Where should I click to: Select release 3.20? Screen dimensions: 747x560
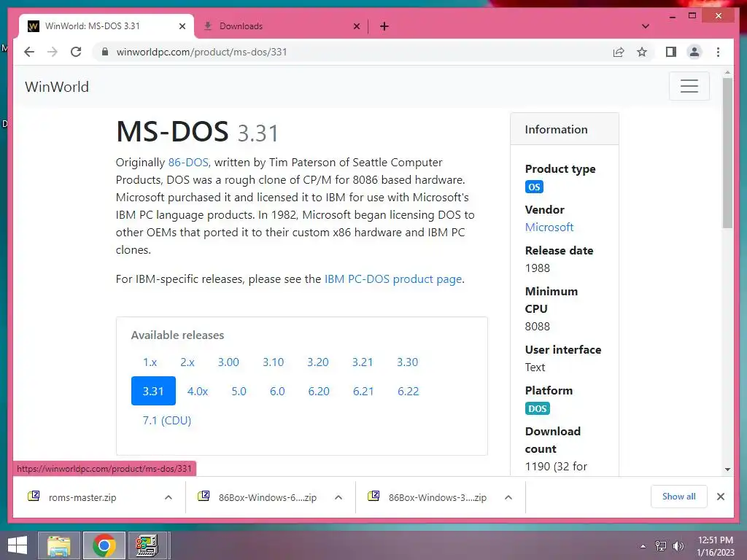pos(318,362)
